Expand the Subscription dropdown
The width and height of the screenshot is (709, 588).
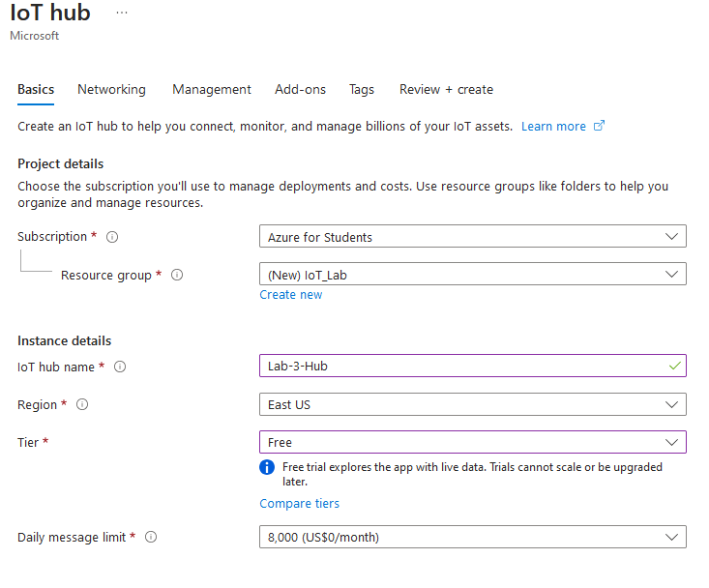[472, 237]
